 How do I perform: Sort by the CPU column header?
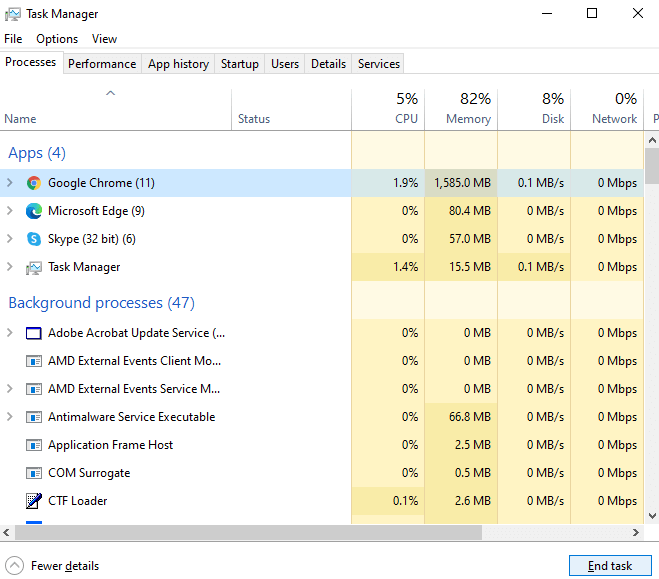(x=388, y=109)
